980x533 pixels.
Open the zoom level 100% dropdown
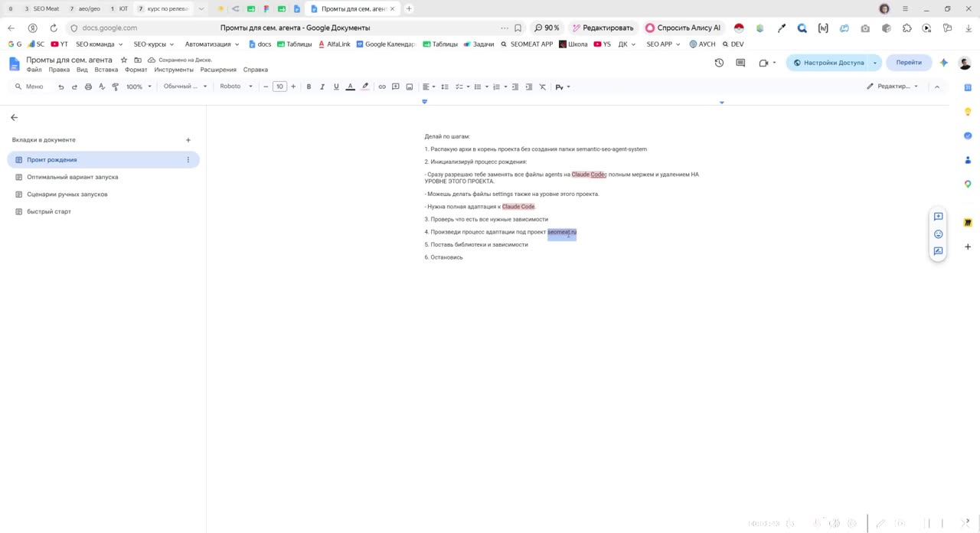(138, 87)
